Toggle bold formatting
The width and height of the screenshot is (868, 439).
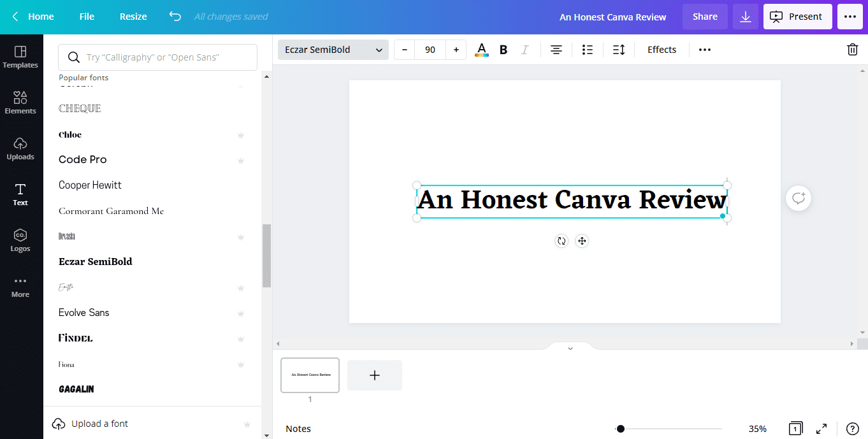pos(503,50)
